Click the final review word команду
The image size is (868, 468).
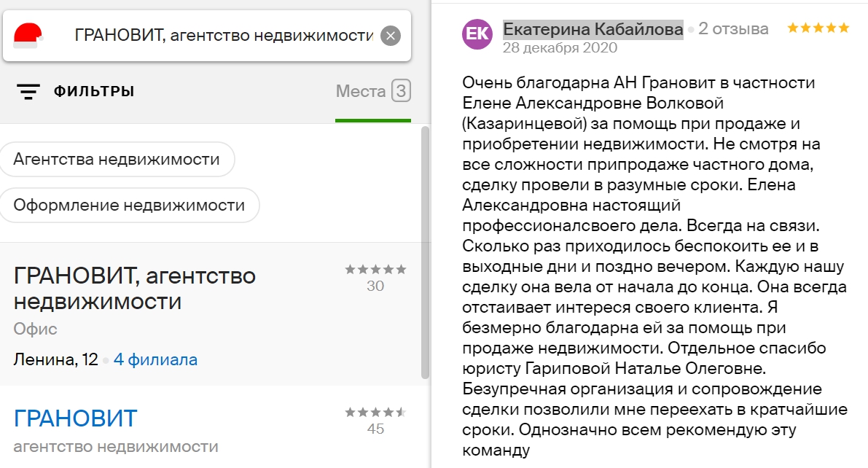pos(496,450)
